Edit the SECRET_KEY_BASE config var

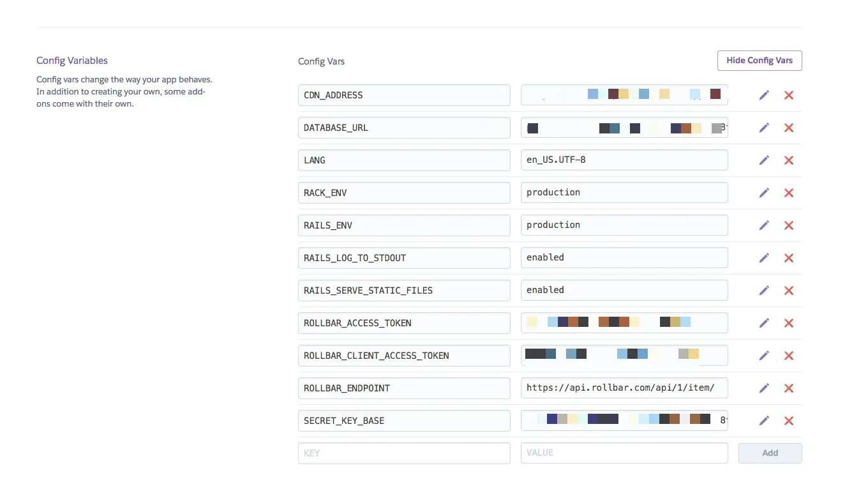(764, 421)
